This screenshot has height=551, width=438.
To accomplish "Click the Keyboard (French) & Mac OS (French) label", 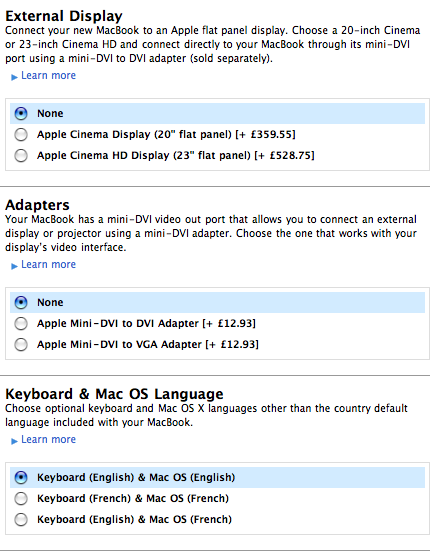I will 133,498.
